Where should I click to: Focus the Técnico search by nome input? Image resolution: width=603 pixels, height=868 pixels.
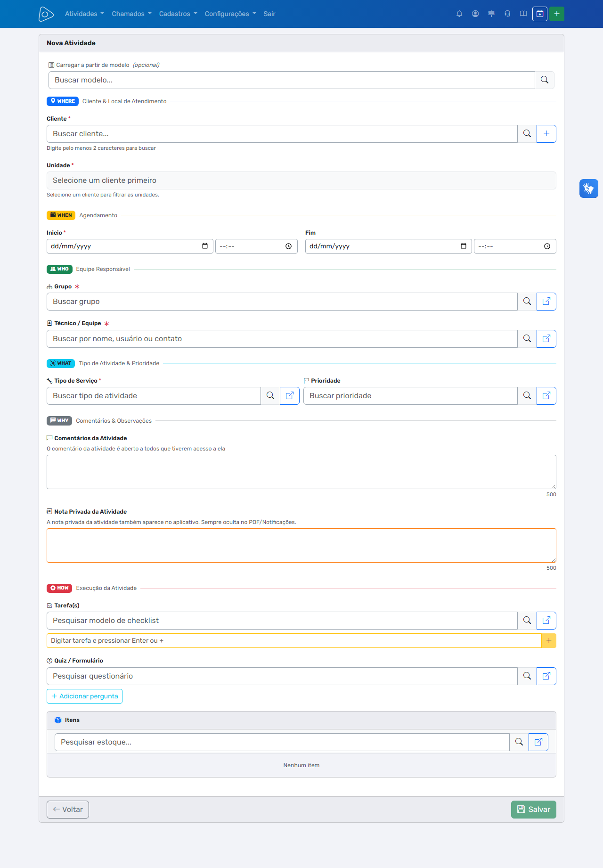282,339
